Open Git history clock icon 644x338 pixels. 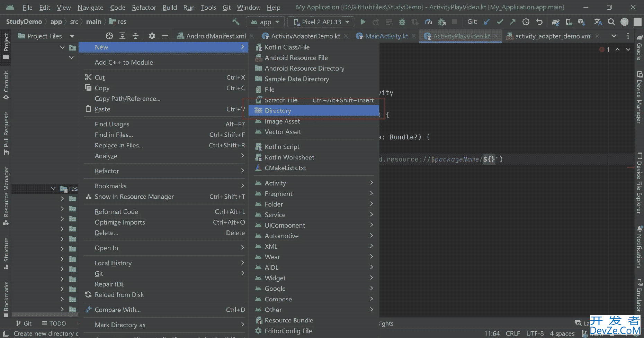(526, 22)
